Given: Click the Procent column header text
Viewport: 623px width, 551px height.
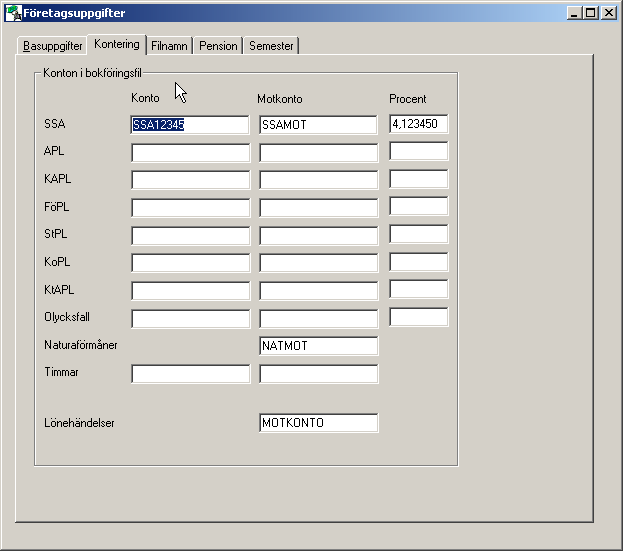Looking at the screenshot, I should 407,99.
